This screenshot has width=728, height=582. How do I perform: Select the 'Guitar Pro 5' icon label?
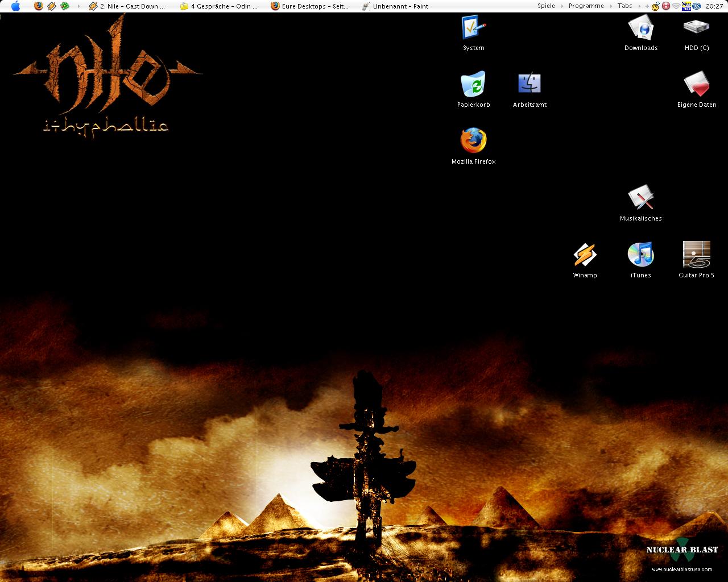(x=696, y=275)
